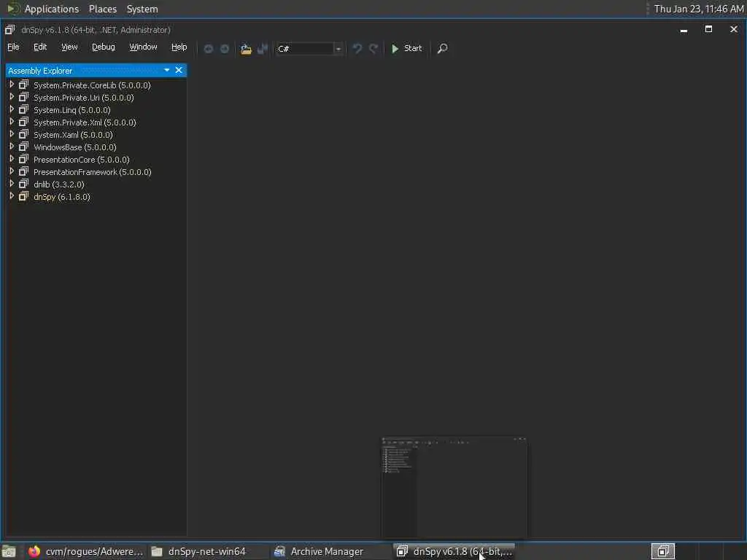Viewport: 747px width, 560px height.
Task: Click the show desktop icon in taskbar
Action: [x=9, y=552]
